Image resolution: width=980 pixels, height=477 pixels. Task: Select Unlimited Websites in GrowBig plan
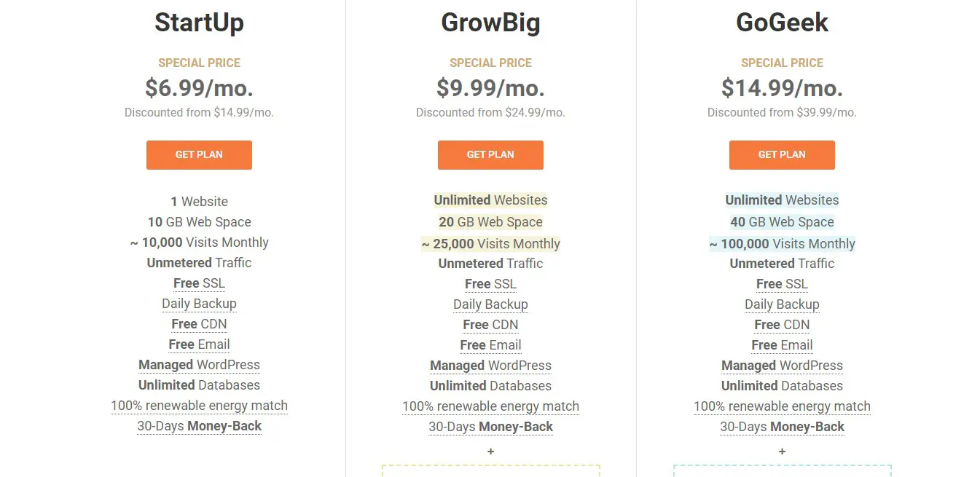[490, 200]
